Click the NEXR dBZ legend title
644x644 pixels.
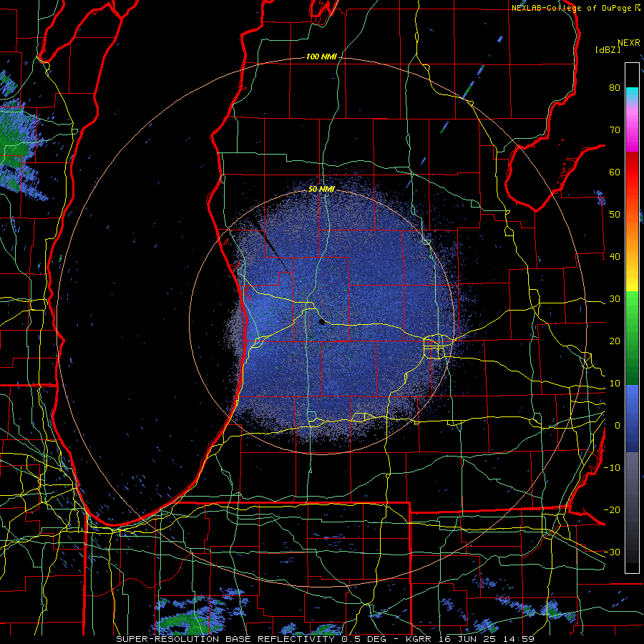click(x=618, y=46)
